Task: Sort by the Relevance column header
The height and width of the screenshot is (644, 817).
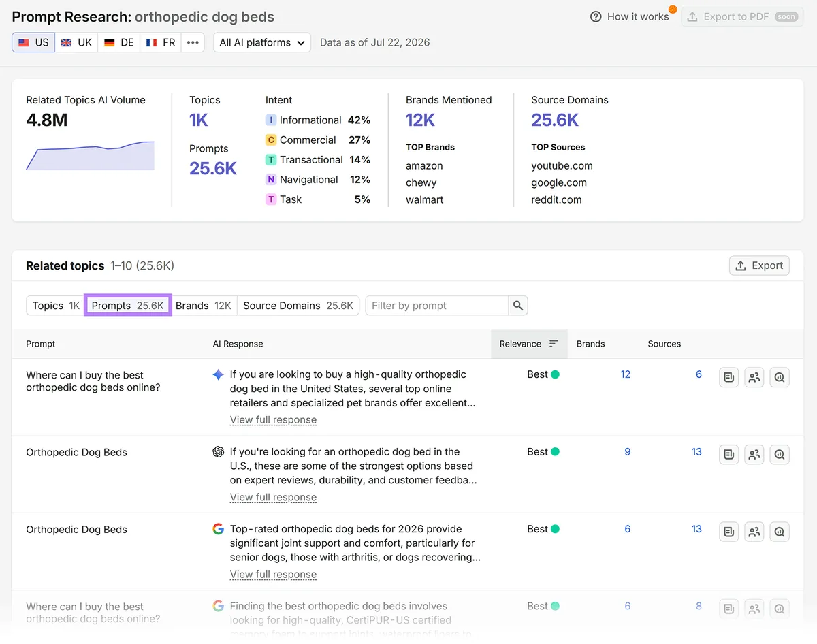Action: [x=528, y=344]
